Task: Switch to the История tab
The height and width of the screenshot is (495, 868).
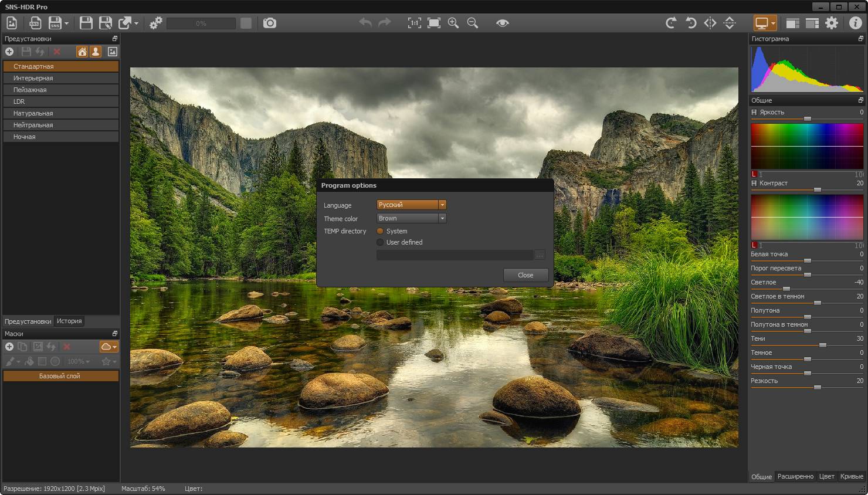Action: [69, 321]
